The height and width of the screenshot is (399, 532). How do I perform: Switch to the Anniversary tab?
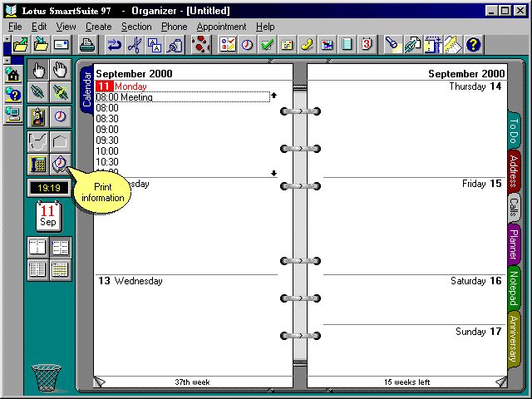(514, 338)
